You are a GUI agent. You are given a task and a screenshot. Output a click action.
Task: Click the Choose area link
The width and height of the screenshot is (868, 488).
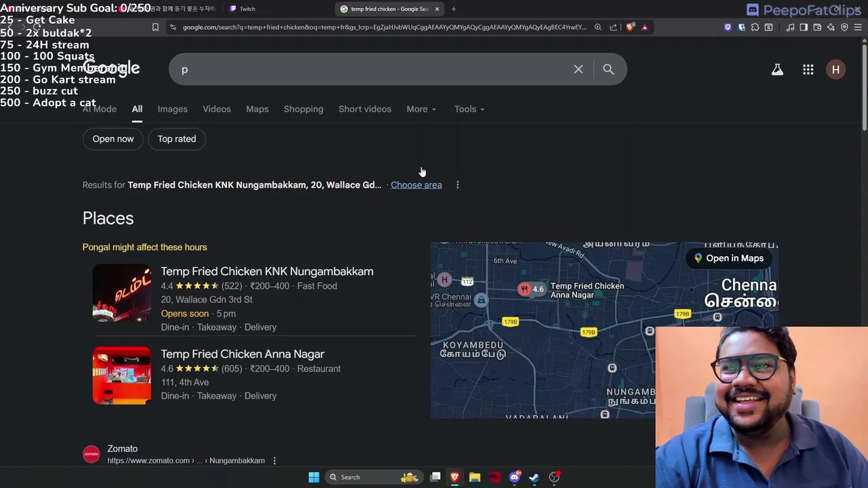[x=416, y=185]
